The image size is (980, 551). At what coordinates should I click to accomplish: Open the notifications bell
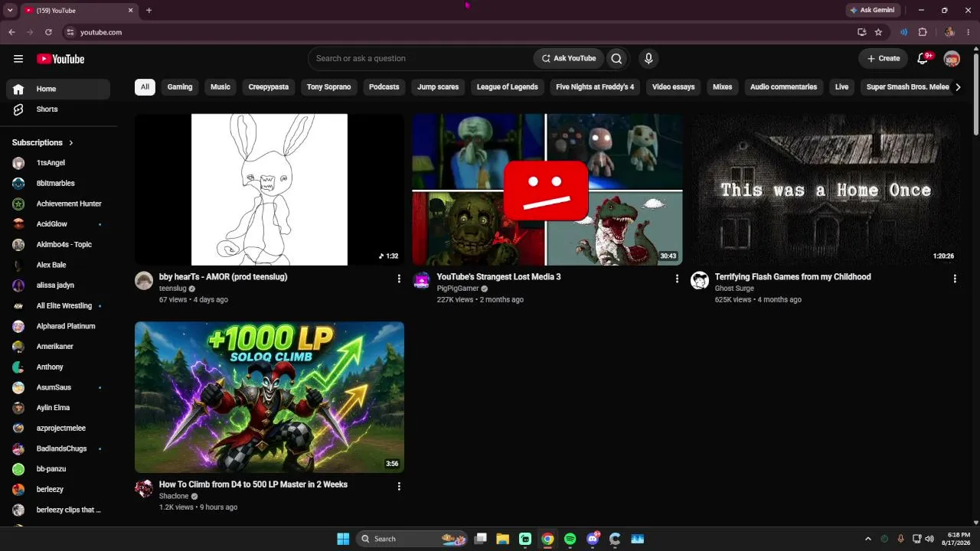tap(923, 58)
